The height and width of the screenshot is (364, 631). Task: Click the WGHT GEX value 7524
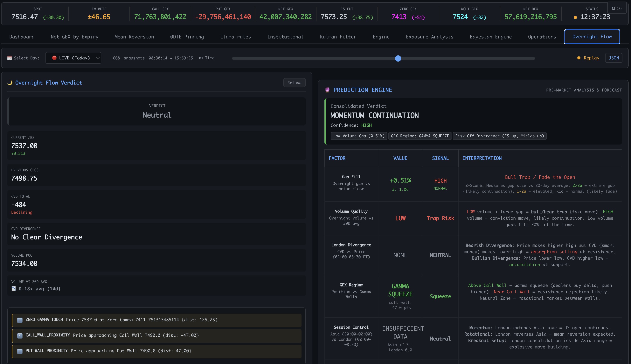pos(460,17)
